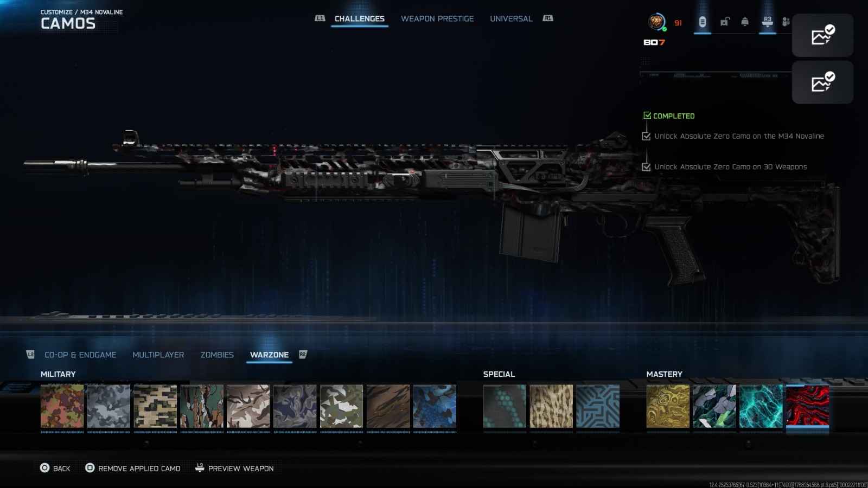
Task: Go to the Universal tab
Action: (511, 18)
